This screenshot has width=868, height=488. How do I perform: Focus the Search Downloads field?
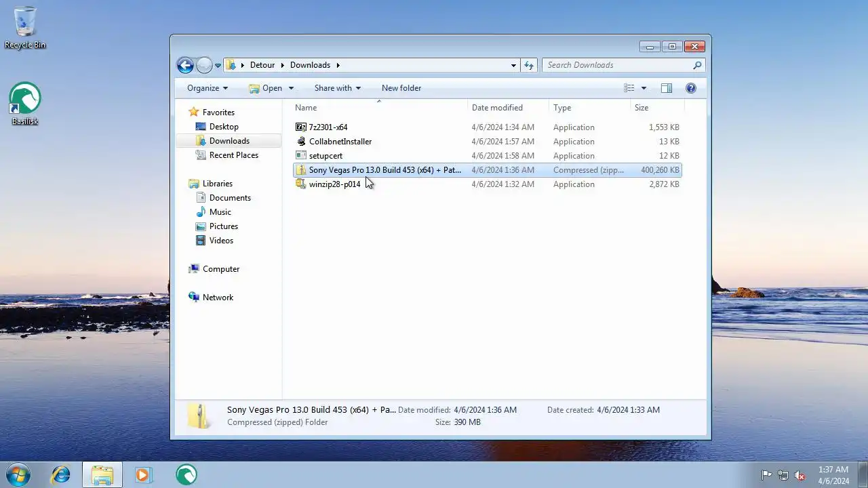617,65
